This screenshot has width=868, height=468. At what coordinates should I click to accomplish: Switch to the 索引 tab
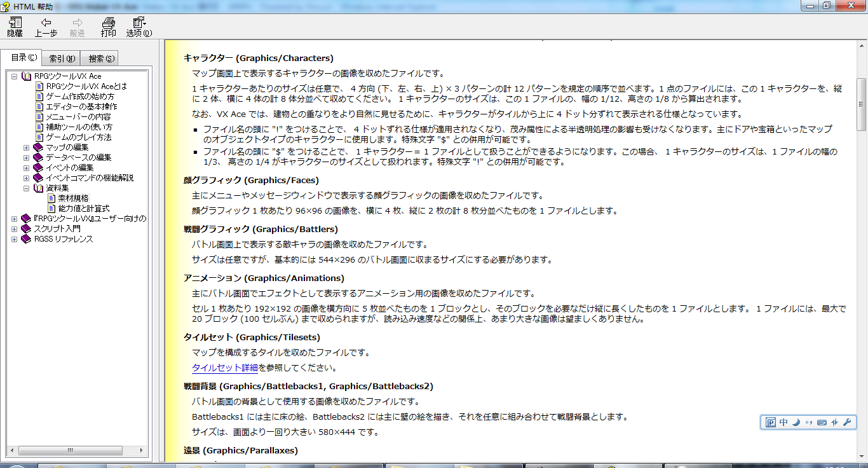click(x=62, y=59)
